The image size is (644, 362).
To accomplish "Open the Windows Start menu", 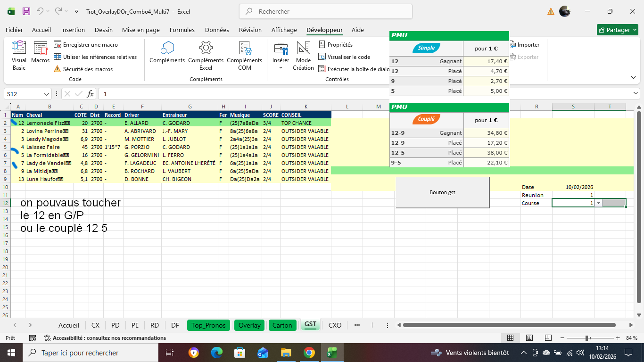I will [x=11, y=353].
